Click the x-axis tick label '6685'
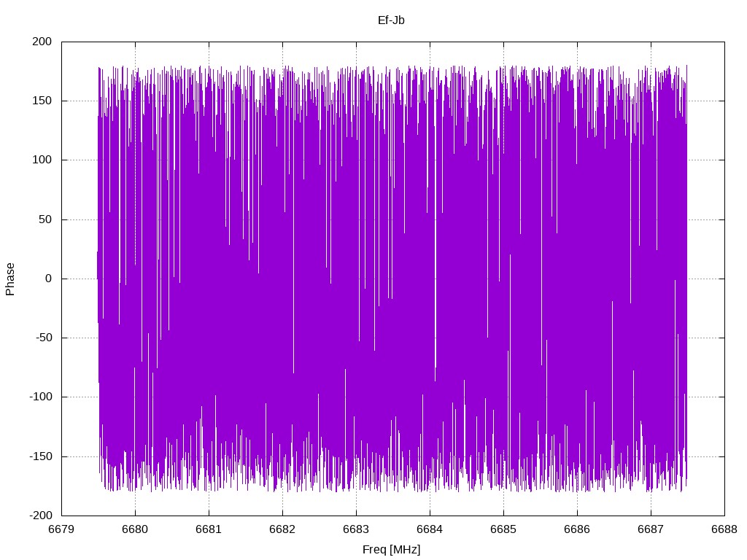The width and height of the screenshot is (747, 560). point(503,529)
